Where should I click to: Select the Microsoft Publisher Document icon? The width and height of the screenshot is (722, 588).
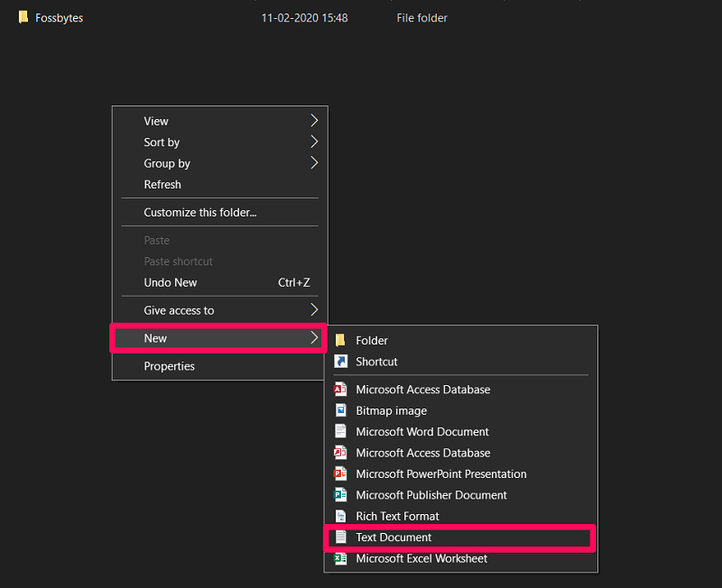341,494
